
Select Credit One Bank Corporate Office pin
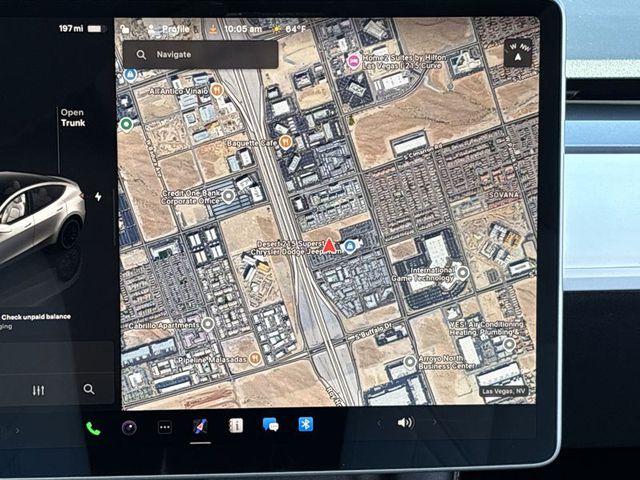click(x=228, y=196)
